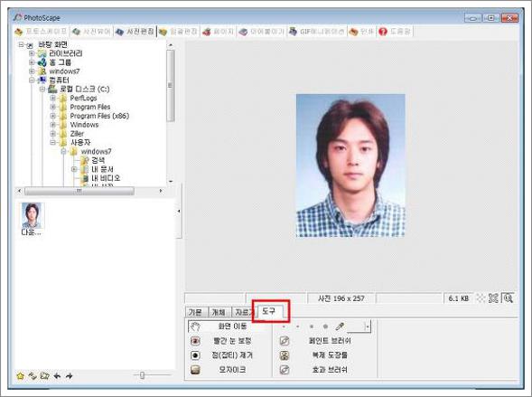Select the 내 비디오 folder
532x397 pixels.
point(106,178)
